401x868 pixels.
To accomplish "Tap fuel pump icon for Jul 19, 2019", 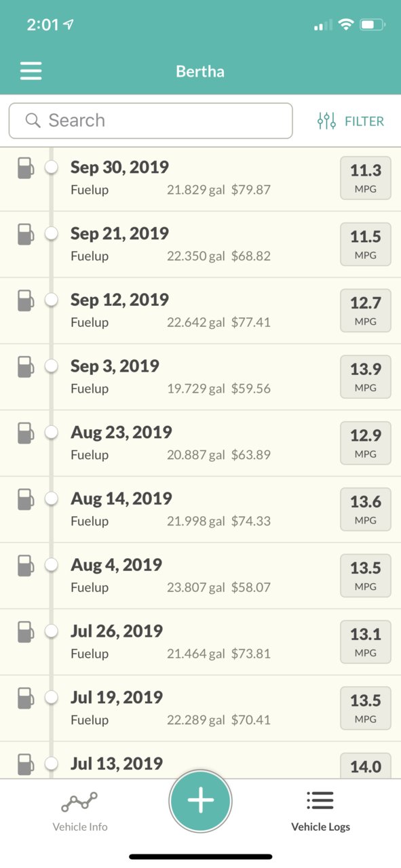I will [25, 698].
